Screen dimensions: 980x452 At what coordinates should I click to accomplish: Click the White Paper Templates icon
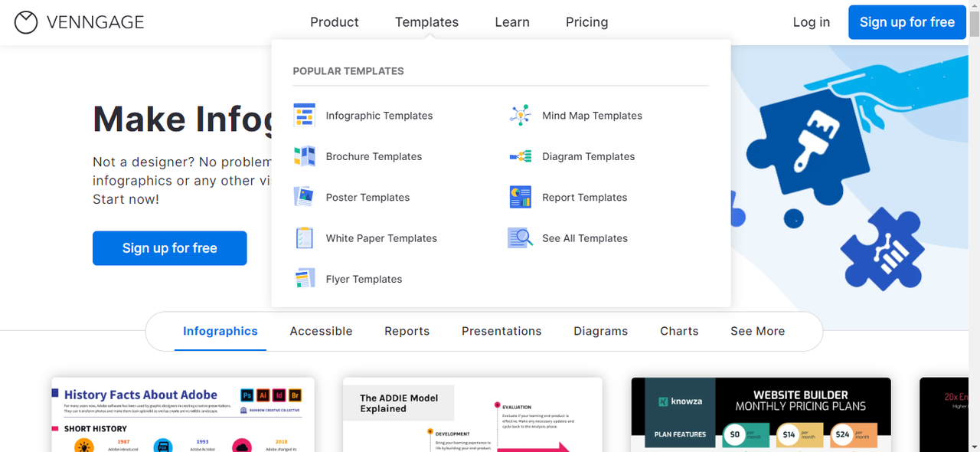coord(304,238)
